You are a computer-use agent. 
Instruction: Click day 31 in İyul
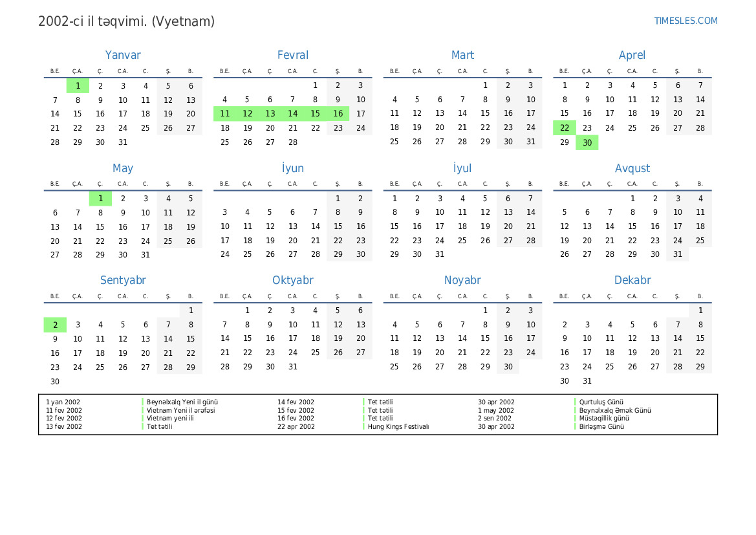pyautogui.click(x=440, y=254)
